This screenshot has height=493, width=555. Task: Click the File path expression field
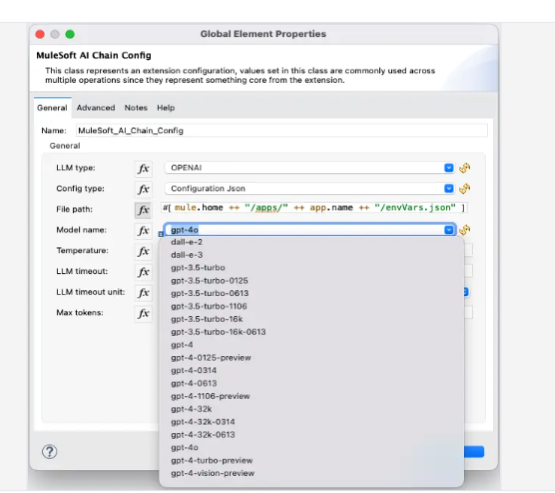314,208
